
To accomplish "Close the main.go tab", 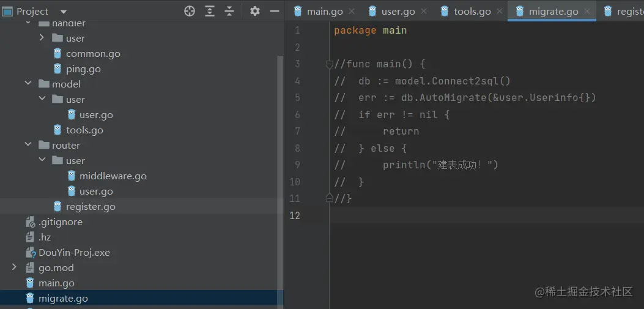I will (x=352, y=11).
